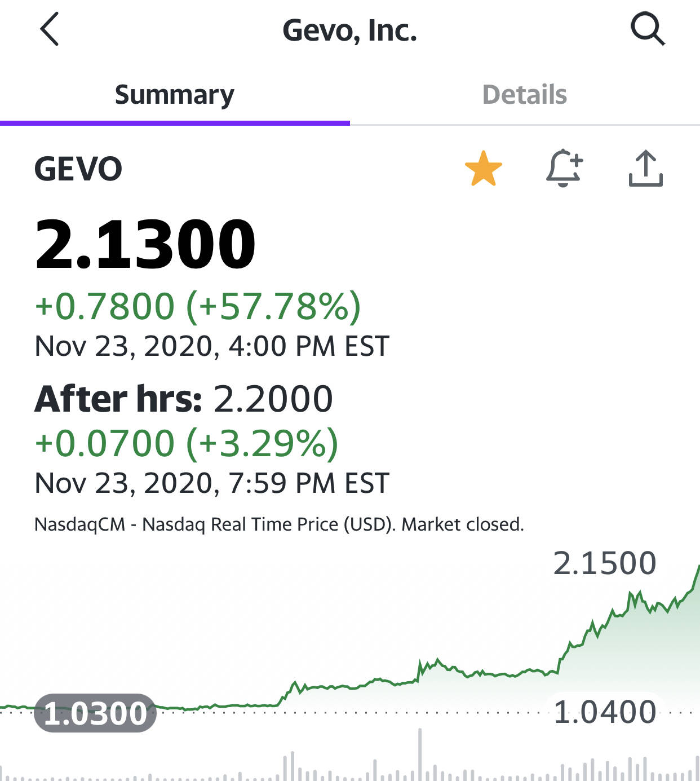This screenshot has height=781, width=700.
Task: Remove GEVO from watchlist via star
Action: pyautogui.click(x=483, y=168)
